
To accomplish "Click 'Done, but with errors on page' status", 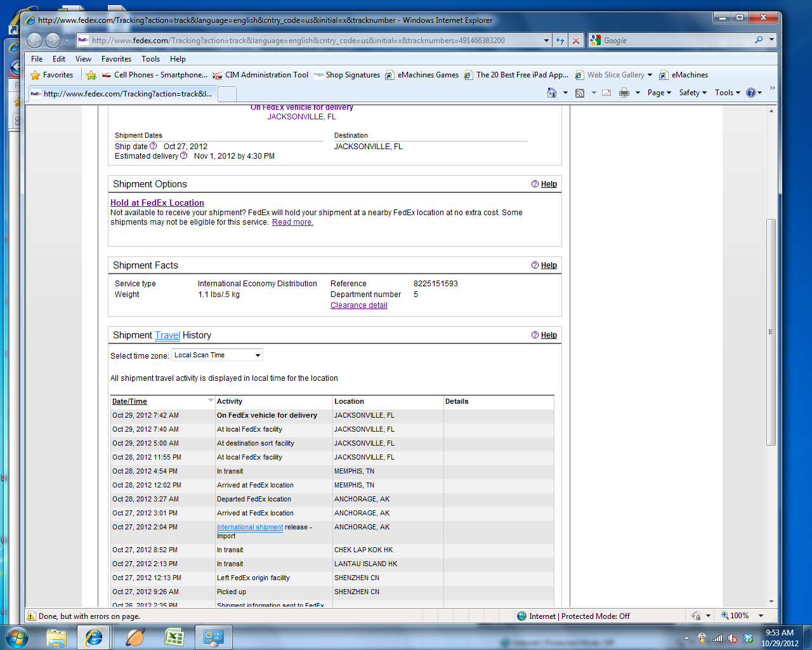I will [x=89, y=616].
